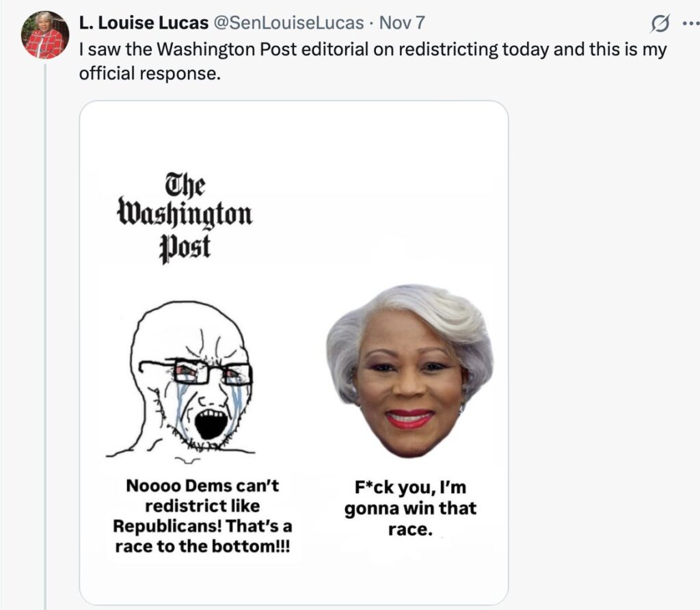Open the tweet's more options ellipsis
This screenshot has height=610, width=700.
686,23
